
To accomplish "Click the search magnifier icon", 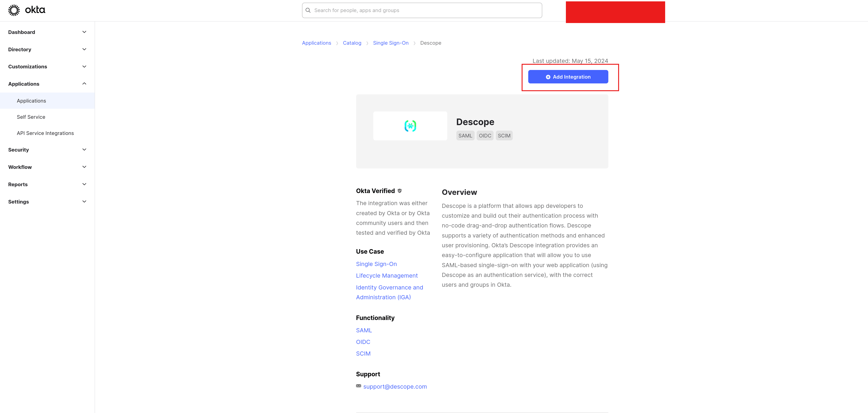I will [x=308, y=10].
